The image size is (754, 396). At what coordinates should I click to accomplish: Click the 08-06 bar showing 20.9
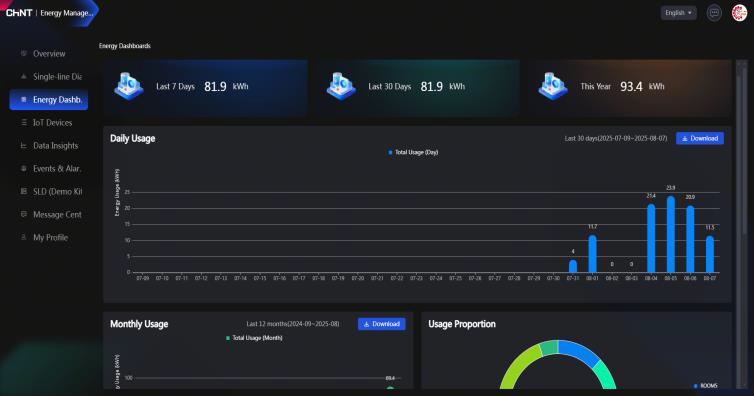click(x=690, y=239)
